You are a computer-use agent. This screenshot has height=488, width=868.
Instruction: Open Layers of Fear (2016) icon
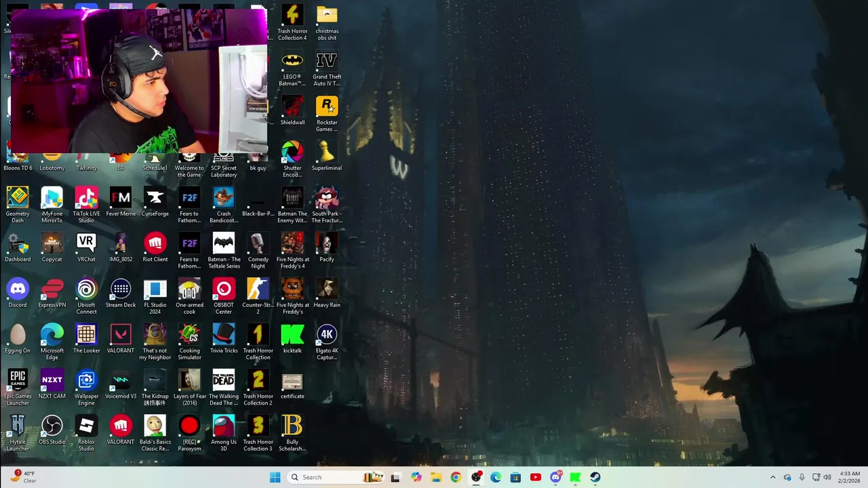(189, 388)
